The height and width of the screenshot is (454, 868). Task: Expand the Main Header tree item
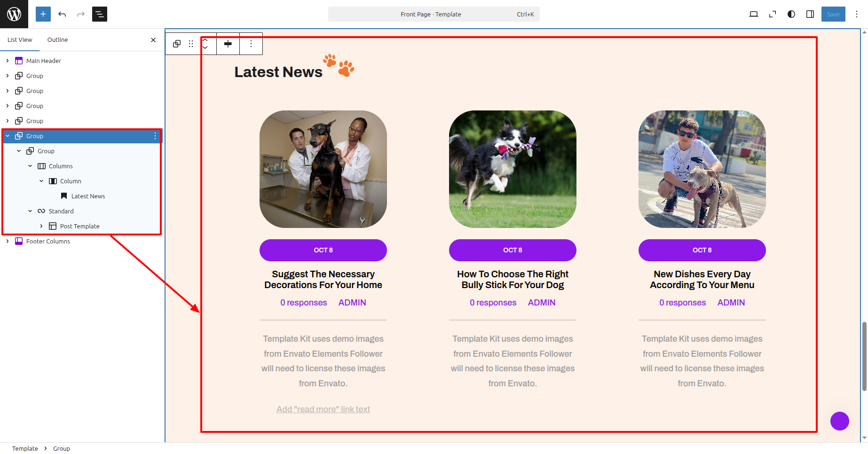[8, 61]
